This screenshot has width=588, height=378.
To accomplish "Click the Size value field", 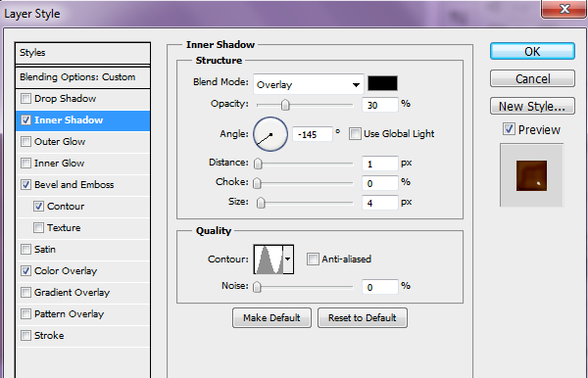I will [380, 203].
